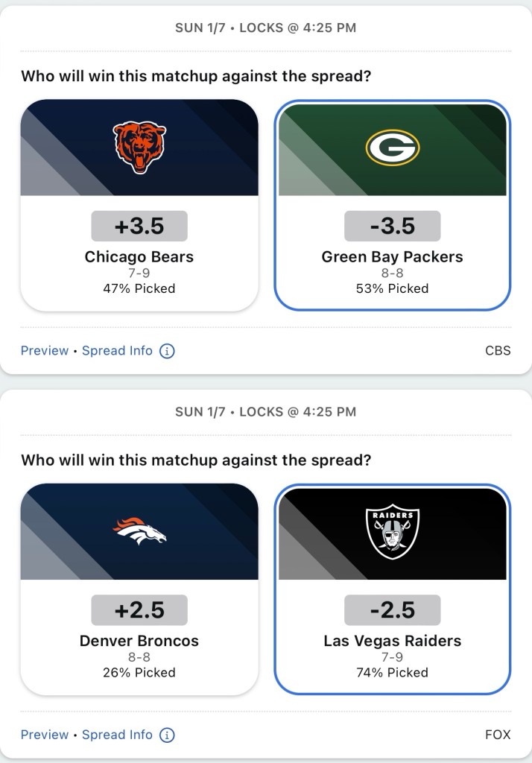Open Spread Info link on CBS game

click(117, 351)
